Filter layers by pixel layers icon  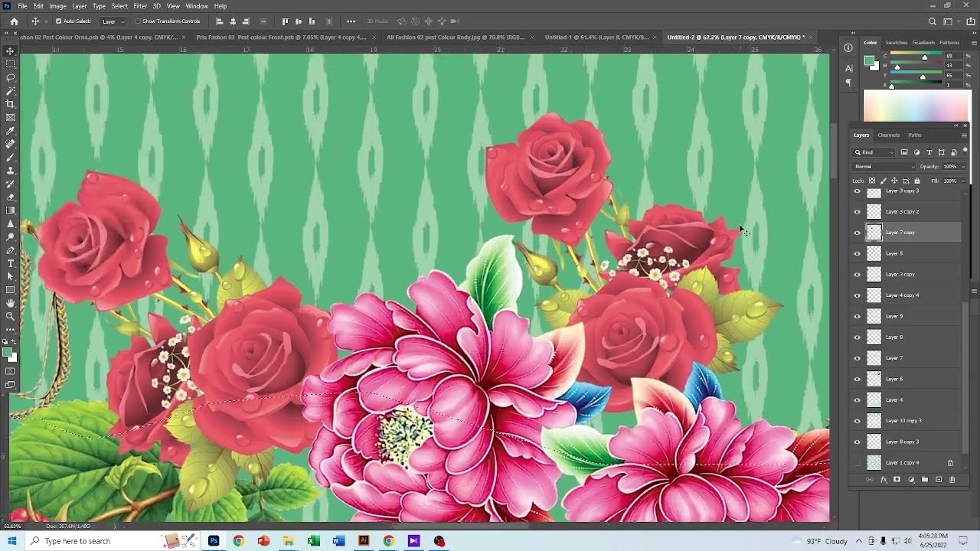click(904, 152)
